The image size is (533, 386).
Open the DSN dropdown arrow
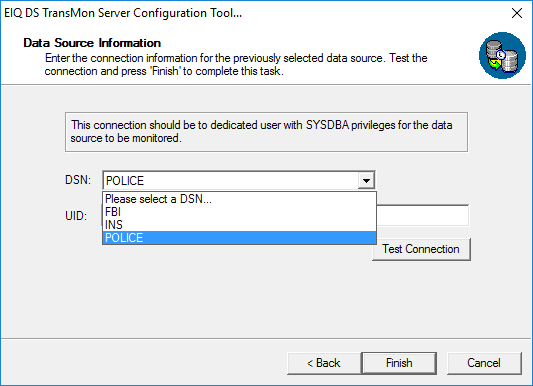pos(366,180)
